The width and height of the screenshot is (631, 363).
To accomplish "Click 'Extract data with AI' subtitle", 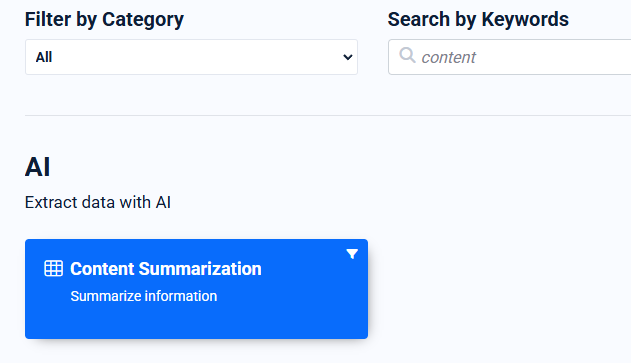I will click(x=98, y=202).
